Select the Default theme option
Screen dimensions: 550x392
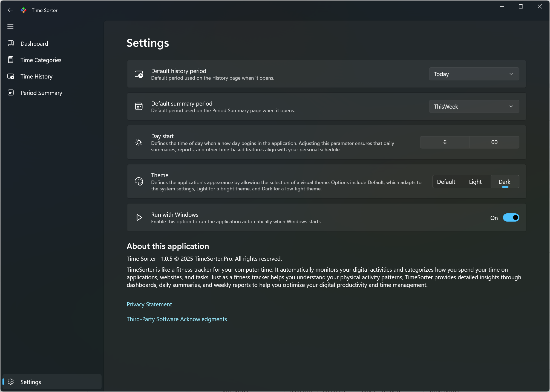(x=446, y=182)
